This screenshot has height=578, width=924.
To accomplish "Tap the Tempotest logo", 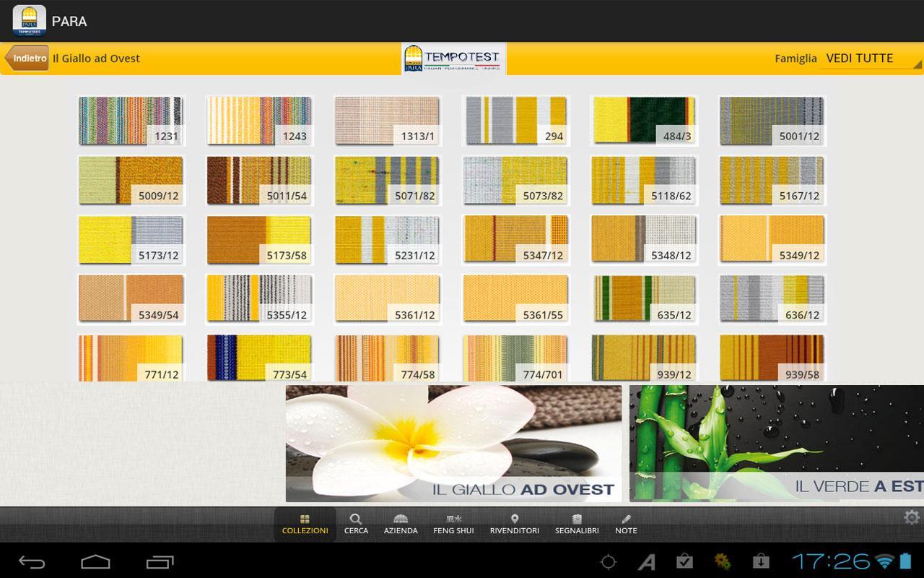I will coord(453,59).
